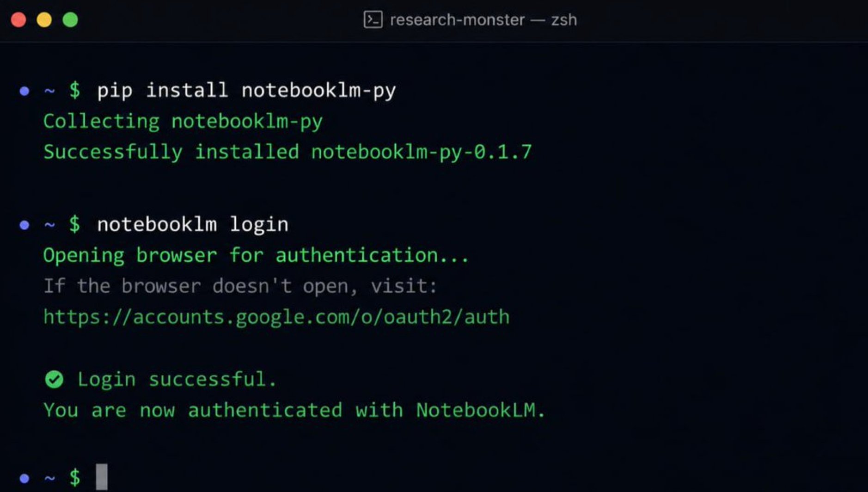Click the block cursor at the empty prompt

(x=102, y=477)
